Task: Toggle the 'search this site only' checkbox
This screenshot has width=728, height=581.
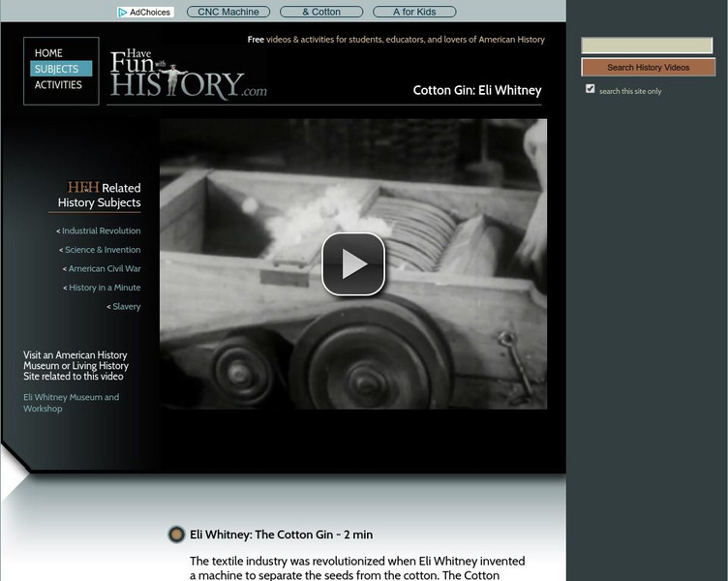Action: click(591, 89)
